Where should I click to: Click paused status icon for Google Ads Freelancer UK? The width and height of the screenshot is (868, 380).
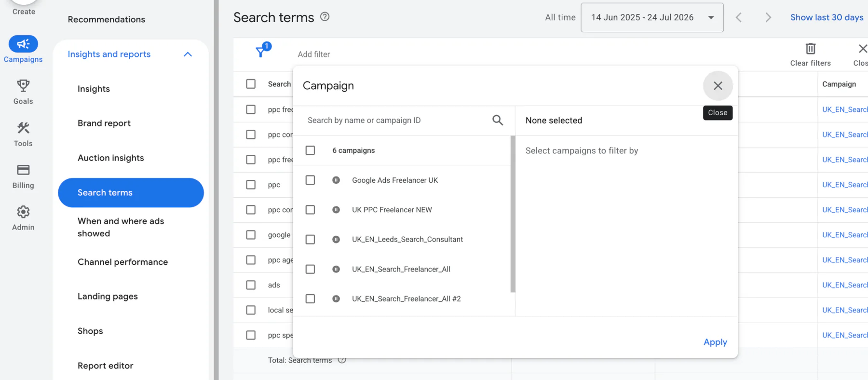pyautogui.click(x=336, y=180)
